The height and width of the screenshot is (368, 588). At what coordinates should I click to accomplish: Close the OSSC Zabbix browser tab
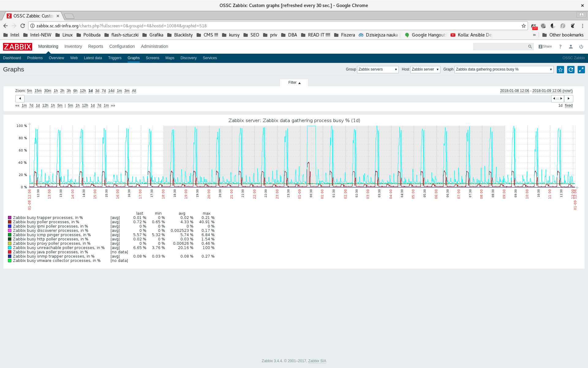click(58, 16)
